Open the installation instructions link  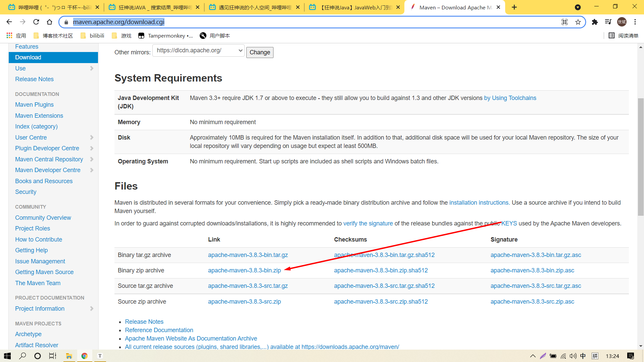479,203
